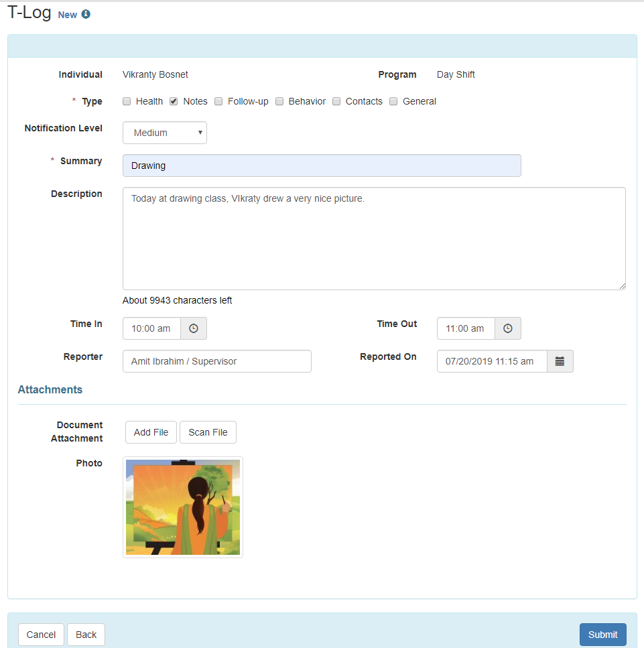644x648 pixels.
Task: Open the Notification Level Medium dropdown
Action: tap(164, 133)
